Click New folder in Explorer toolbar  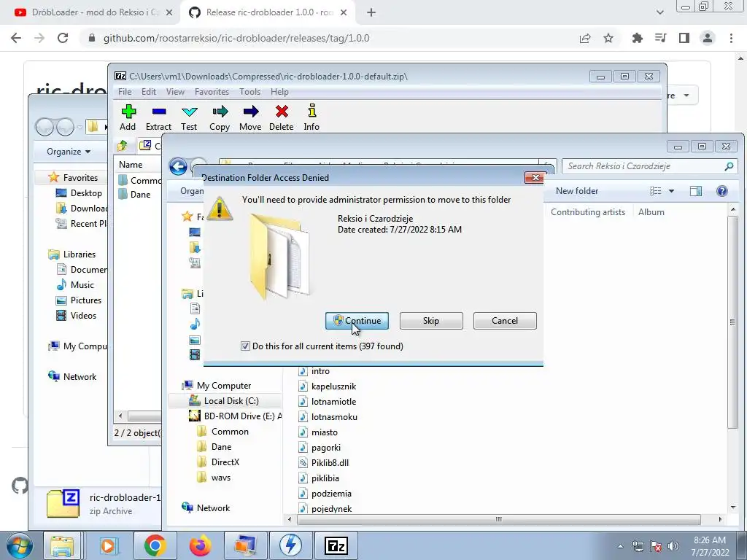coord(577,191)
